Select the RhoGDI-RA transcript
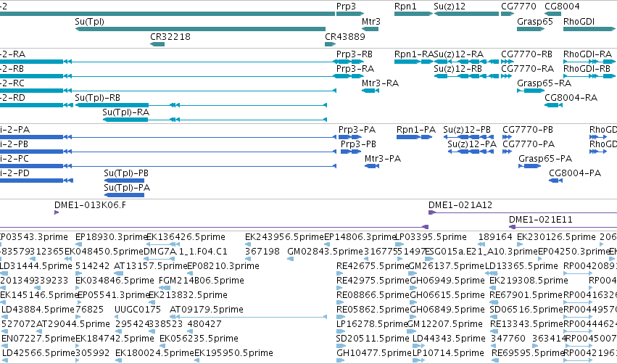This screenshot has width=617, height=364. click(587, 54)
